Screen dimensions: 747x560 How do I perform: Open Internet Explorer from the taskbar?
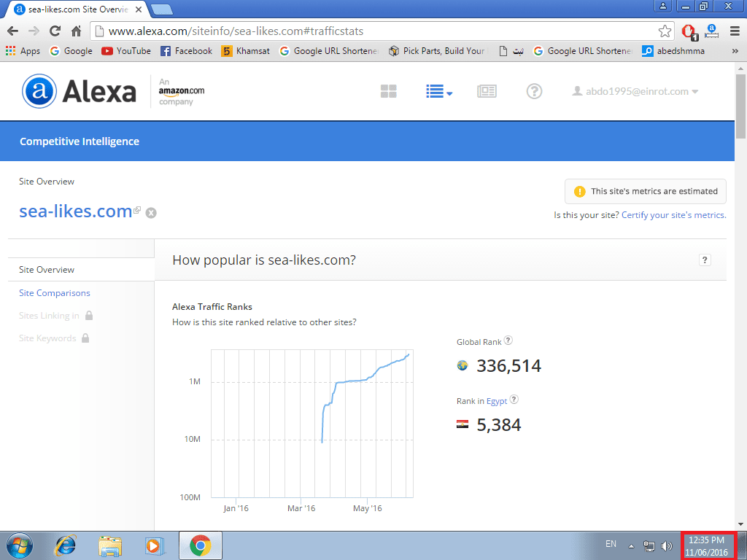(66, 545)
